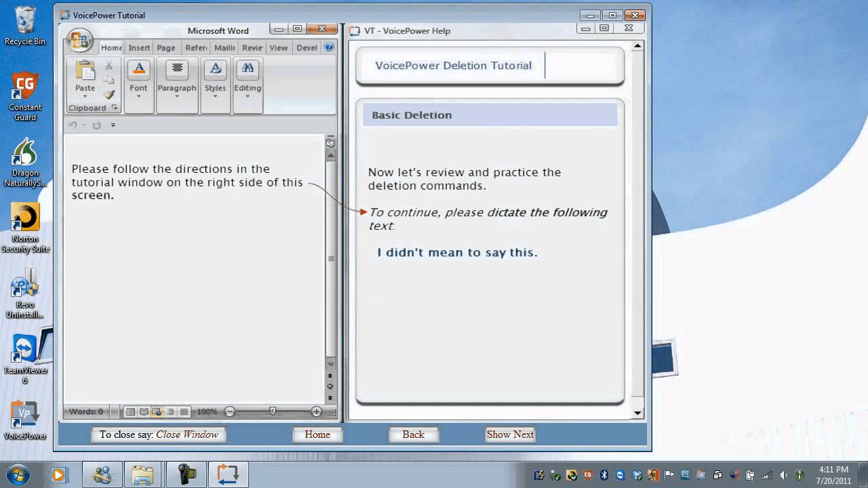Select the Format Painter brush icon
868x488 pixels.
(x=109, y=94)
